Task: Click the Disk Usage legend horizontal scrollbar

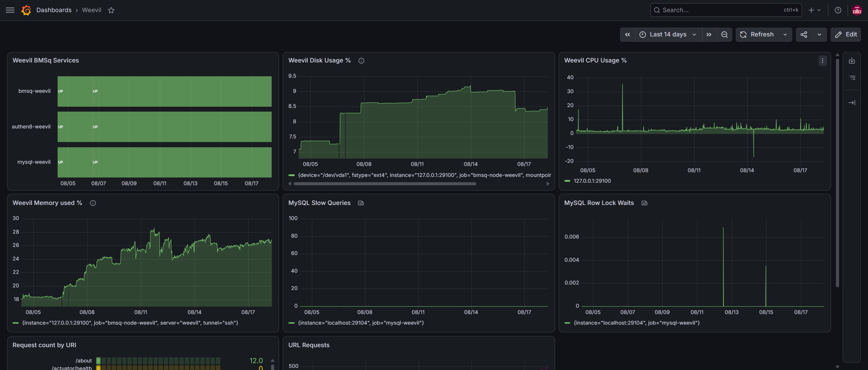Action: tap(385, 184)
